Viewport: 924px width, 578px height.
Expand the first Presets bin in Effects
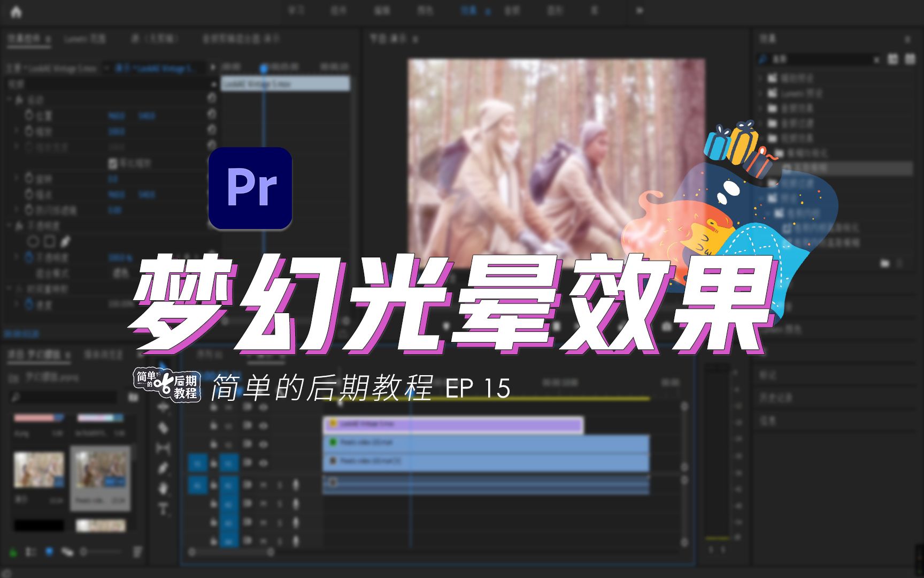point(761,78)
